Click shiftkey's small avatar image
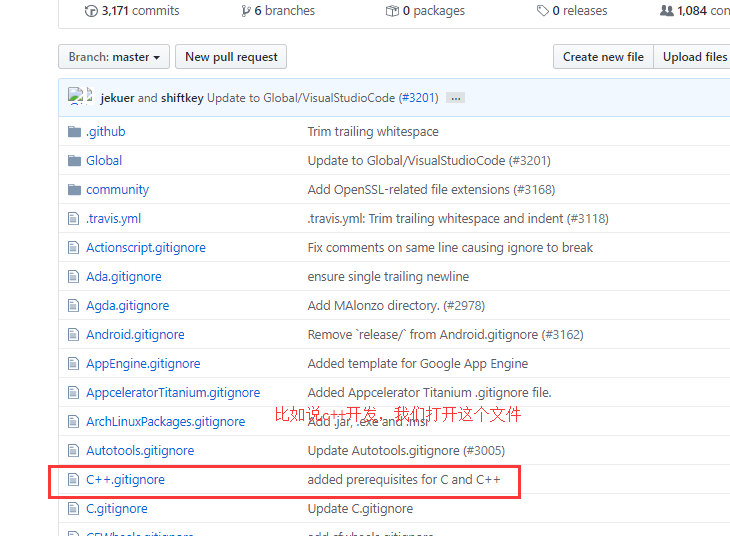730x536 pixels. (90, 95)
